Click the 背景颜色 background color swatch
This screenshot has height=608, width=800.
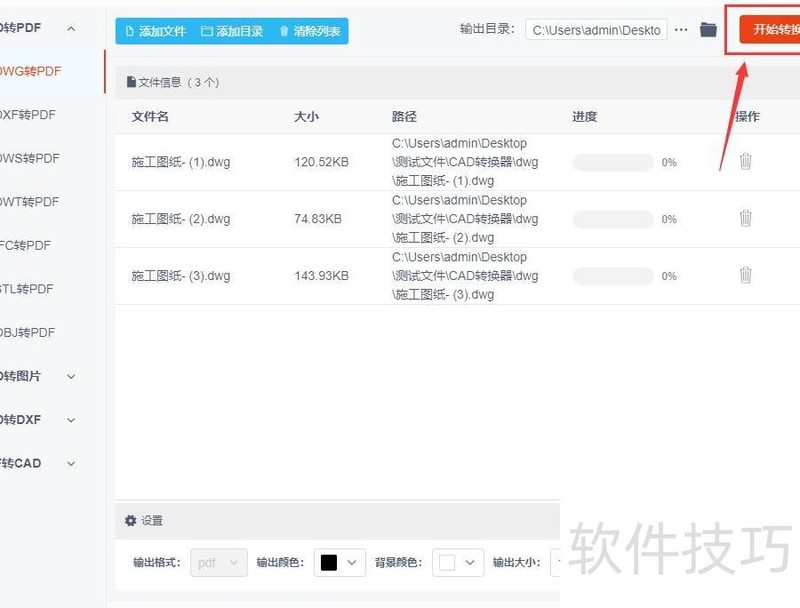click(445, 563)
